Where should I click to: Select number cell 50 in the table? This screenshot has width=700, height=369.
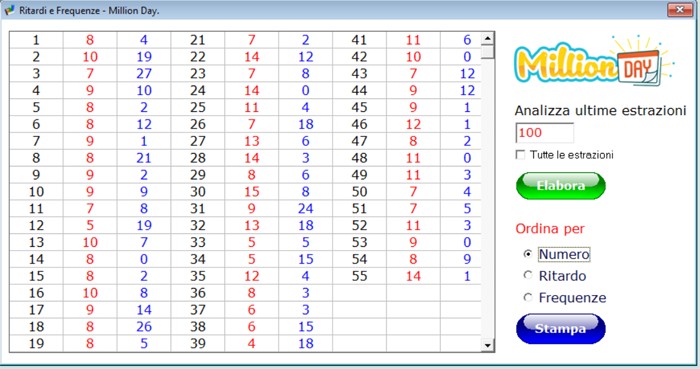point(359,192)
